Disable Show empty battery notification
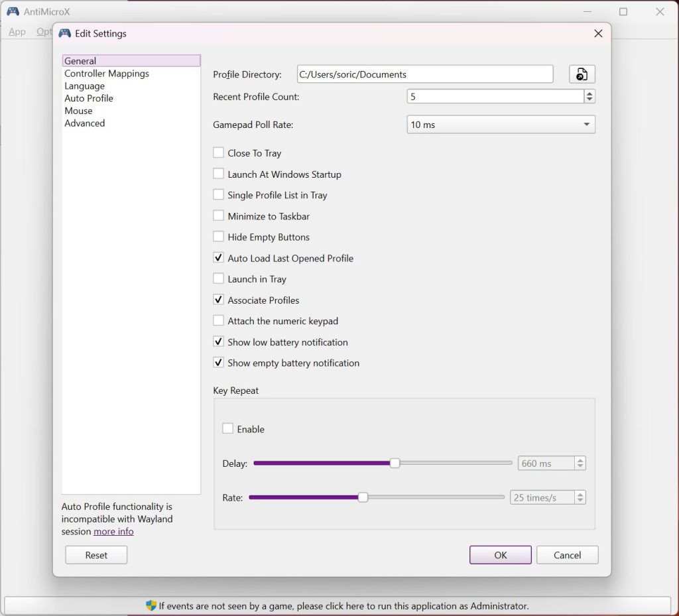 click(x=218, y=363)
